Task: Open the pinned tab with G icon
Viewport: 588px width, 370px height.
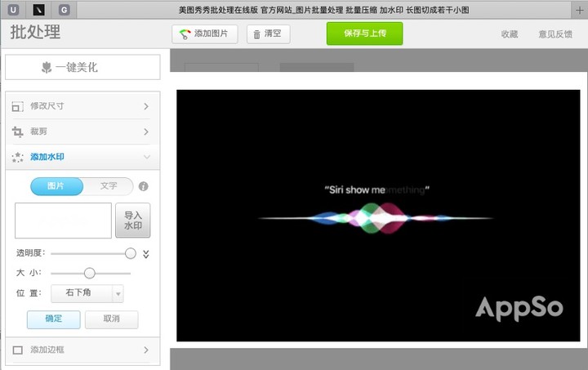Action: (x=65, y=10)
